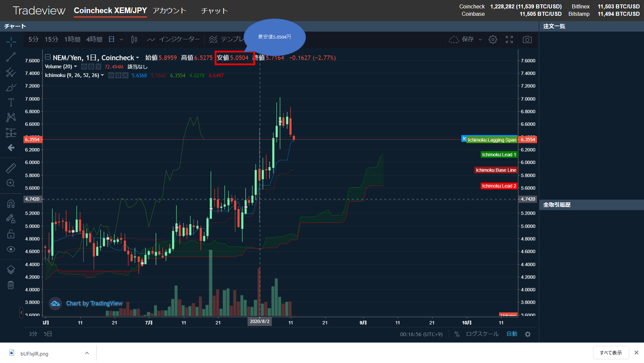Toggle stay-in-drawing-mode pencil lock
The height and width of the screenshot is (363, 644).
11,219
